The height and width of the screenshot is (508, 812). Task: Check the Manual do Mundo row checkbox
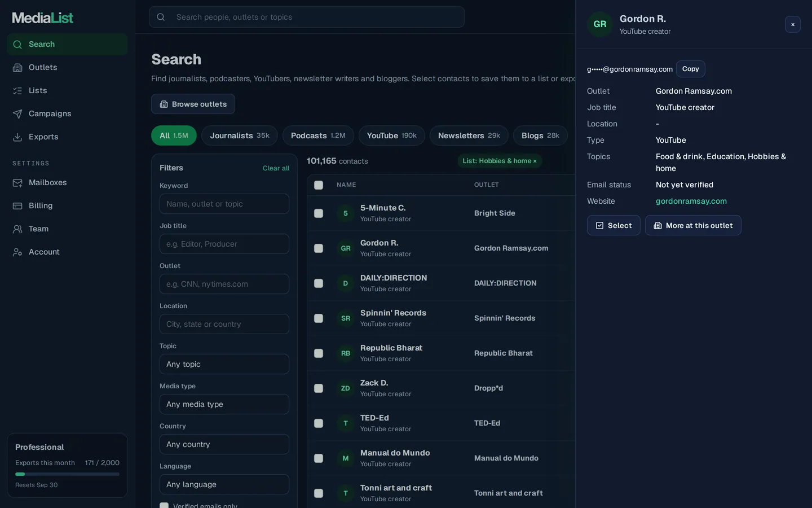(x=319, y=458)
